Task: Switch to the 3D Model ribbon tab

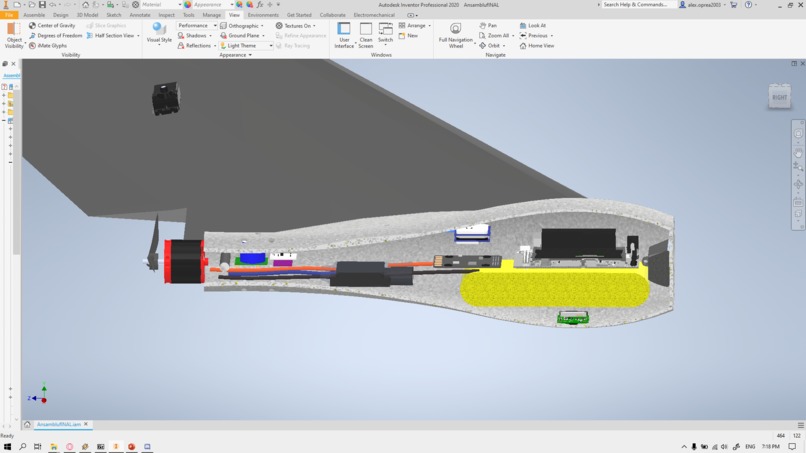Action: (x=87, y=15)
